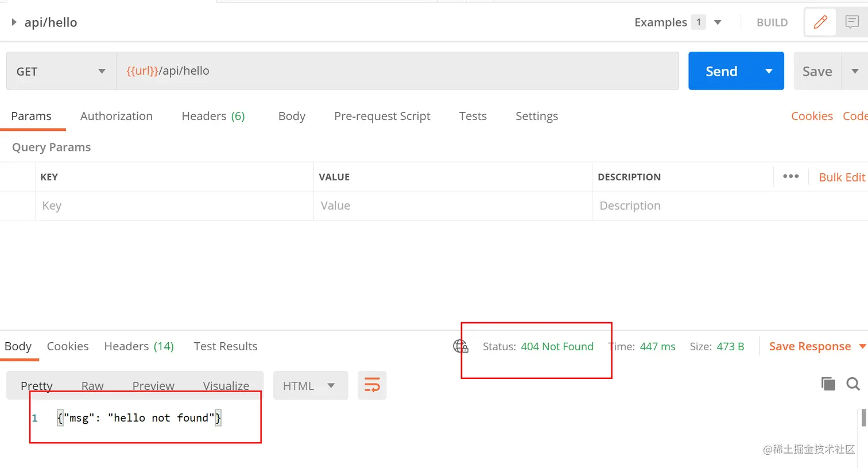The width and height of the screenshot is (868, 468).
Task: Open the Examples dropdown arrow
Action: (x=718, y=22)
